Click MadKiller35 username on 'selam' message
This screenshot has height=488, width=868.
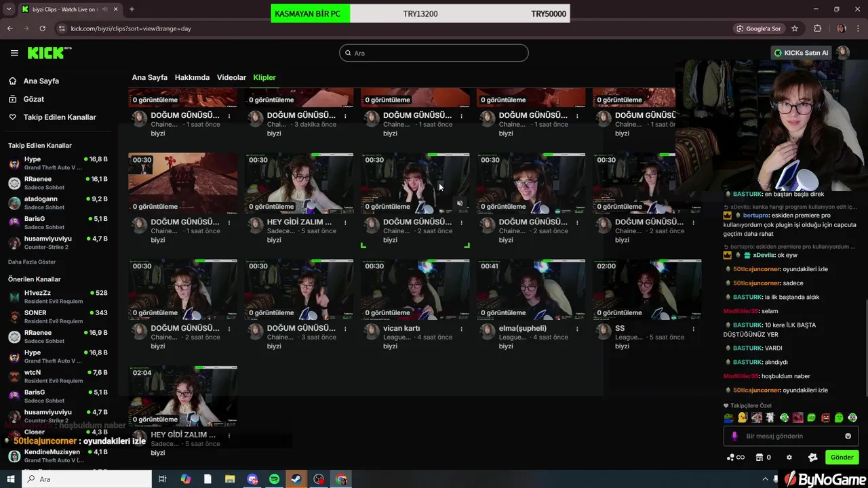pyautogui.click(x=741, y=311)
